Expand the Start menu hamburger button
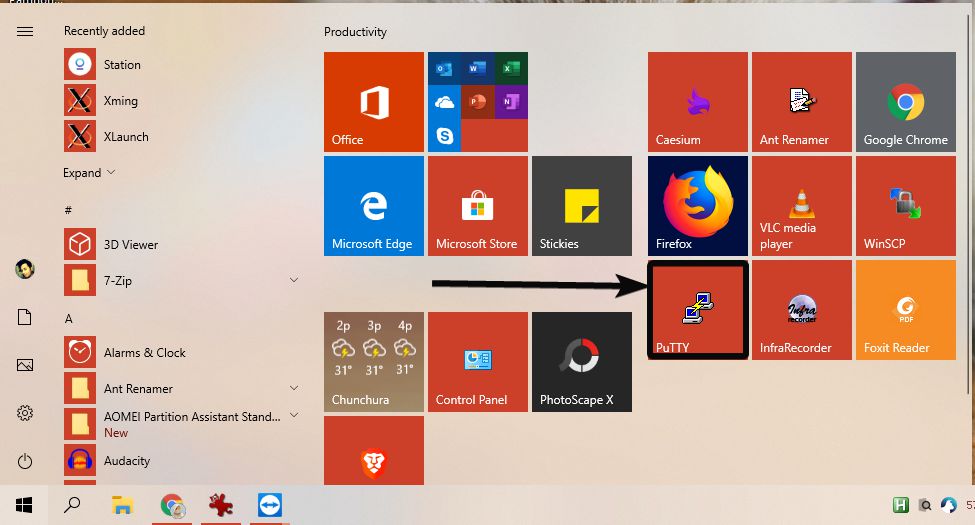 coord(25,31)
